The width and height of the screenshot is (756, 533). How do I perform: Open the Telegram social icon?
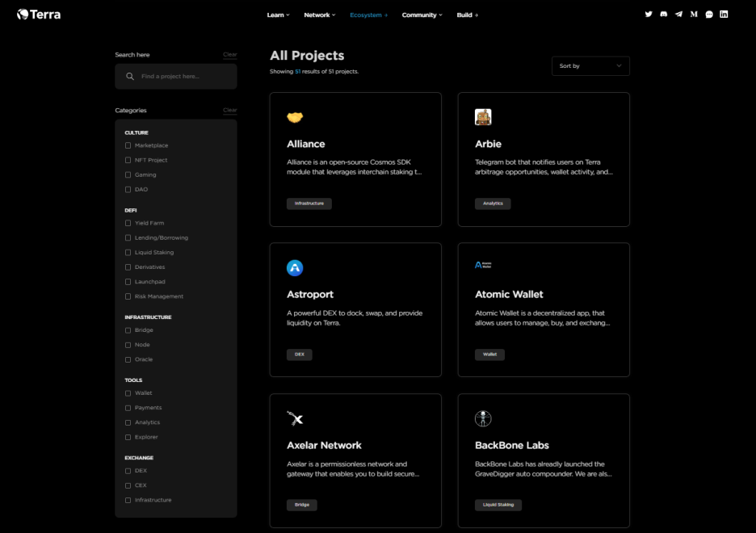pyautogui.click(x=678, y=15)
